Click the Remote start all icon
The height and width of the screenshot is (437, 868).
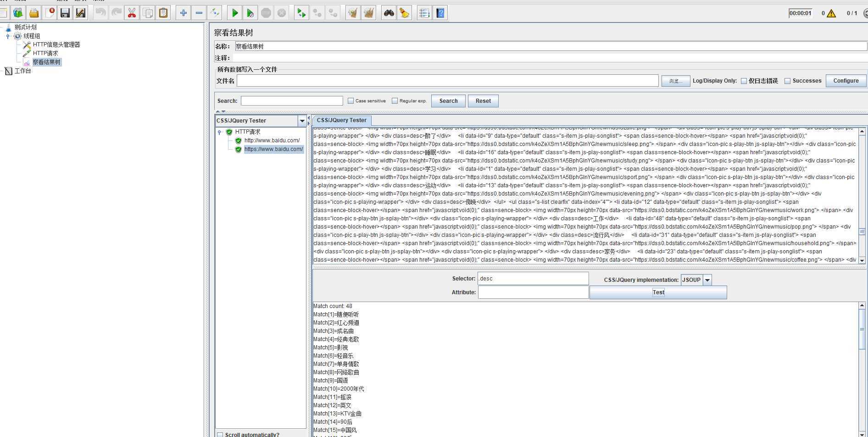pos(301,13)
